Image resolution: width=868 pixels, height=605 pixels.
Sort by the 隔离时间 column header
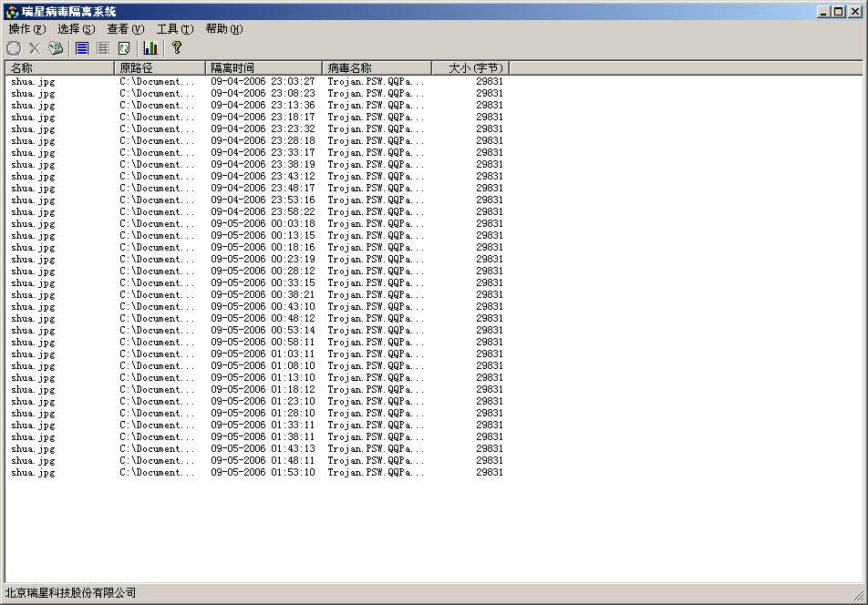tap(263, 68)
